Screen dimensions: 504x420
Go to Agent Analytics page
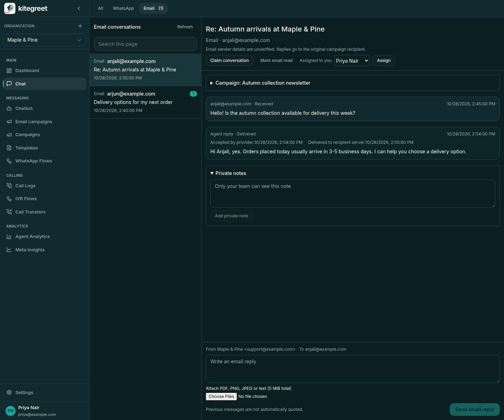point(44,237)
